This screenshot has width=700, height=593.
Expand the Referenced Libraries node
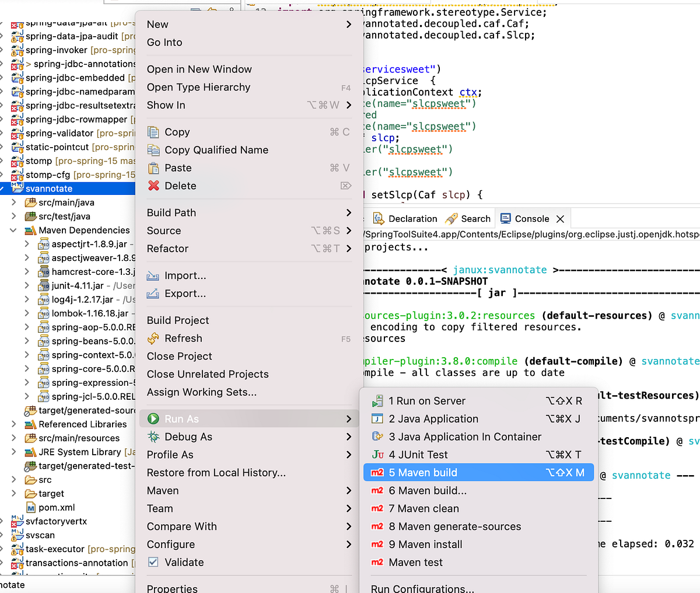pyautogui.click(x=13, y=424)
